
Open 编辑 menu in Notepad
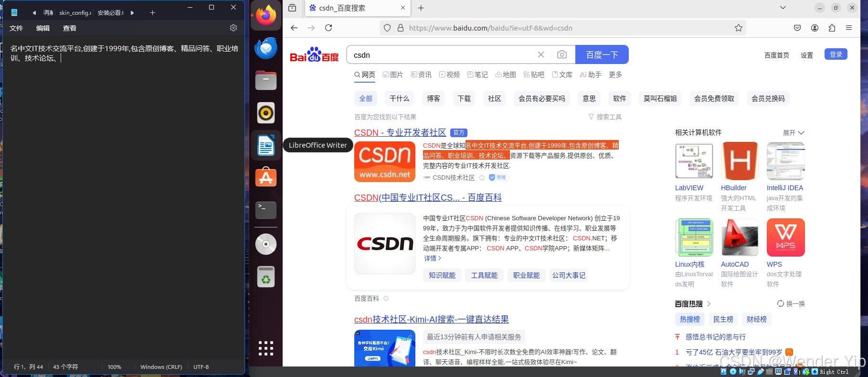[x=43, y=28]
